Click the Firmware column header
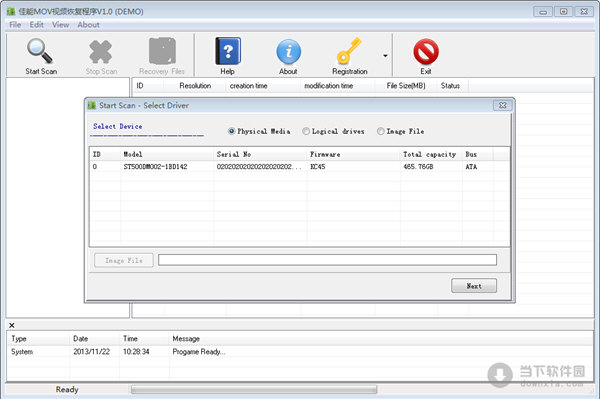 354,154
